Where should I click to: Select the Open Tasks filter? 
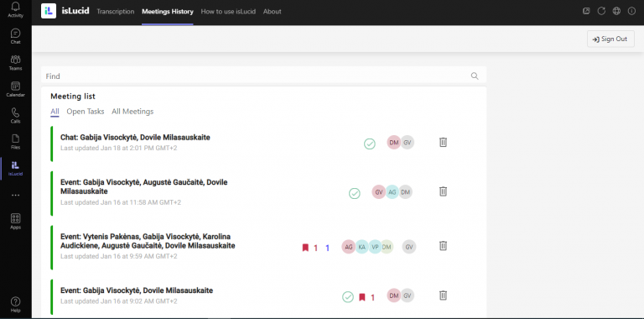coord(86,112)
